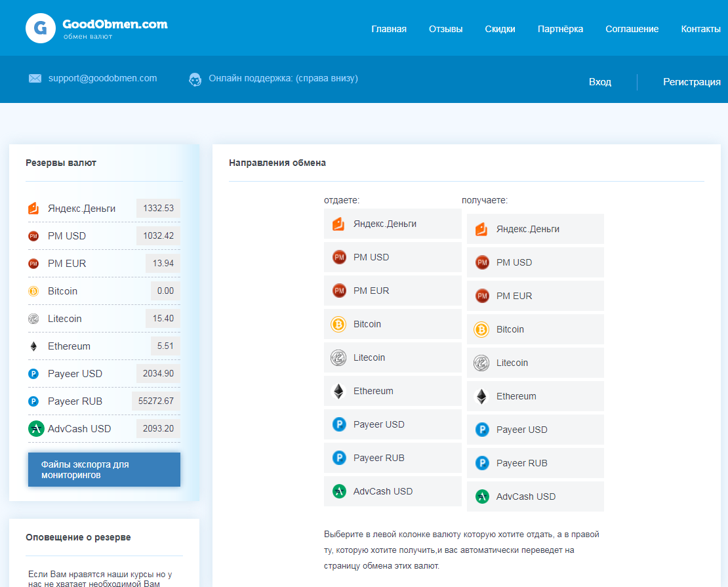
Task: Select Яндекс.Деньги in отдаете column
Action: pos(393,224)
